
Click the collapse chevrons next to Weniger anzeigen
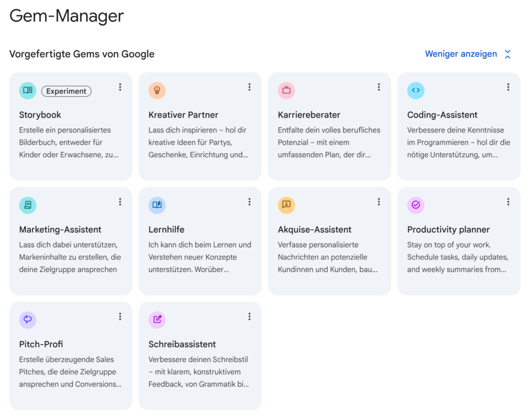[x=508, y=54]
